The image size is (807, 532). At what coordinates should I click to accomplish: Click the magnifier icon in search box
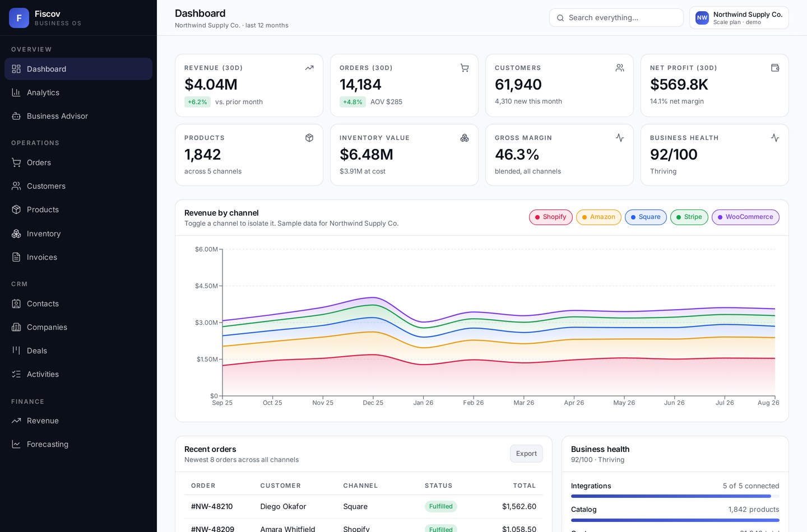pos(560,18)
